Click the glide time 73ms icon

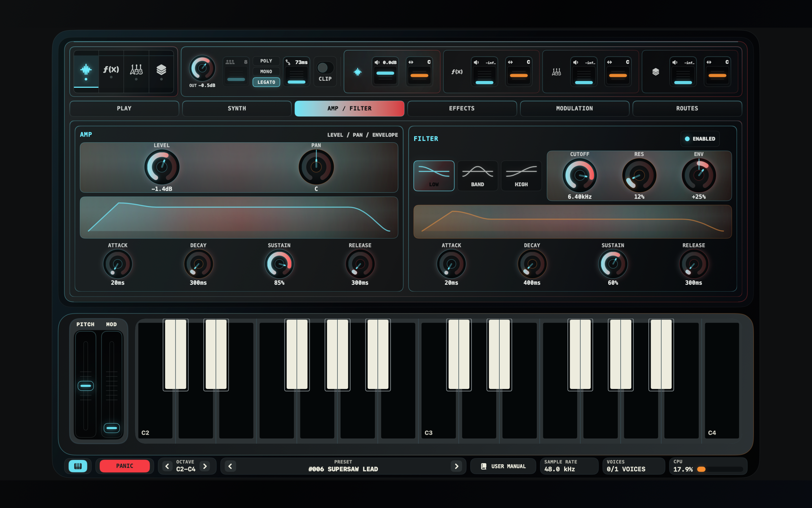pyautogui.click(x=288, y=62)
